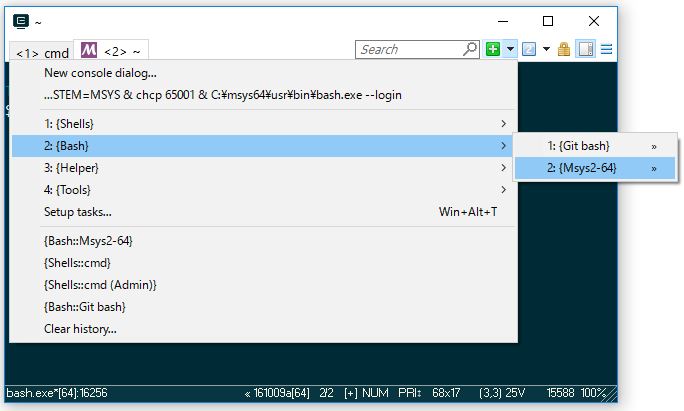Click 100% zoom value in status bar
This screenshot has height=411, width=684.
point(593,393)
